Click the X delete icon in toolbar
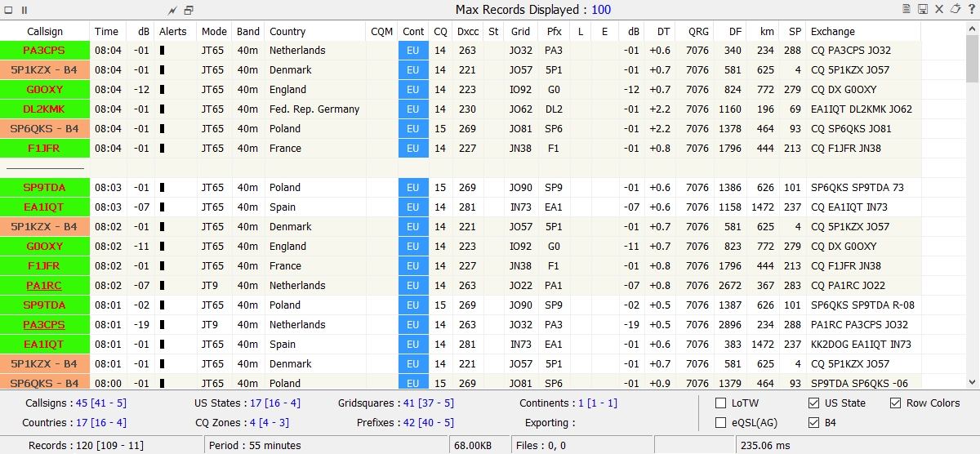Image resolution: width=980 pixels, height=454 pixels. pyautogui.click(x=938, y=9)
